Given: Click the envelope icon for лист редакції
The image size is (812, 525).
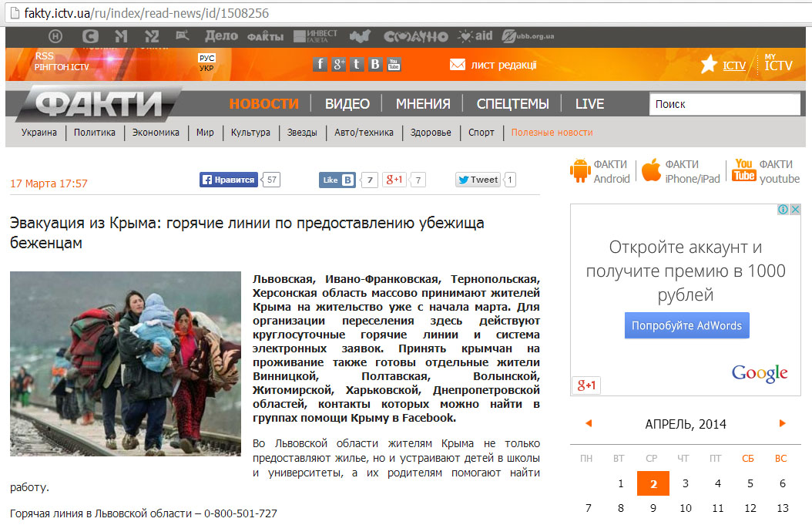Looking at the screenshot, I should point(458,65).
